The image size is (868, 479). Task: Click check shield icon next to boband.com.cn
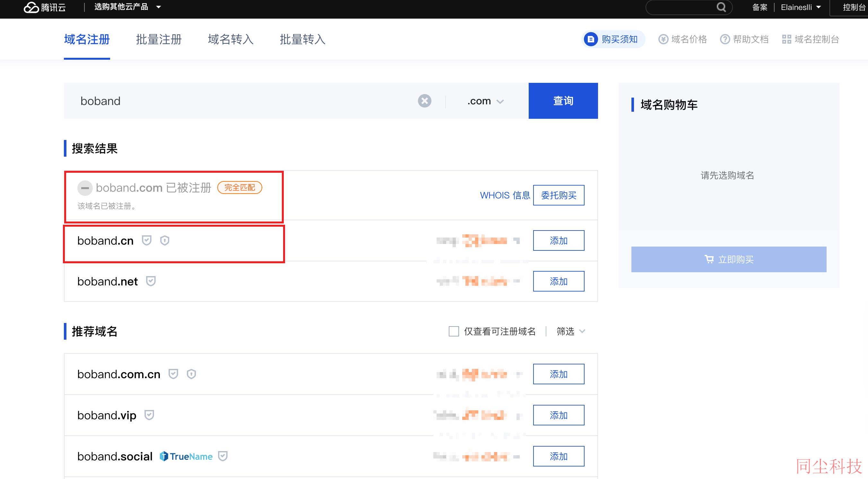173,374
